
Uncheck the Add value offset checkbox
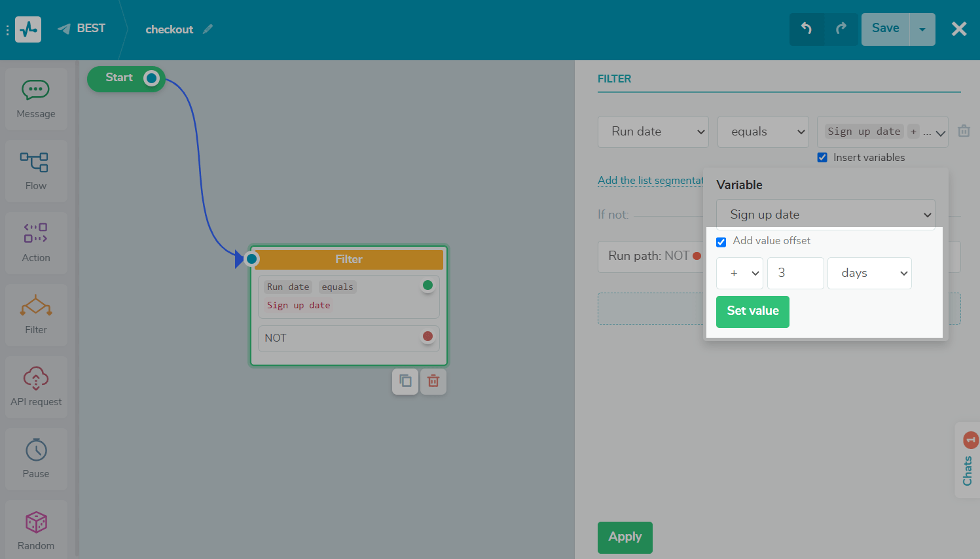click(x=721, y=242)
